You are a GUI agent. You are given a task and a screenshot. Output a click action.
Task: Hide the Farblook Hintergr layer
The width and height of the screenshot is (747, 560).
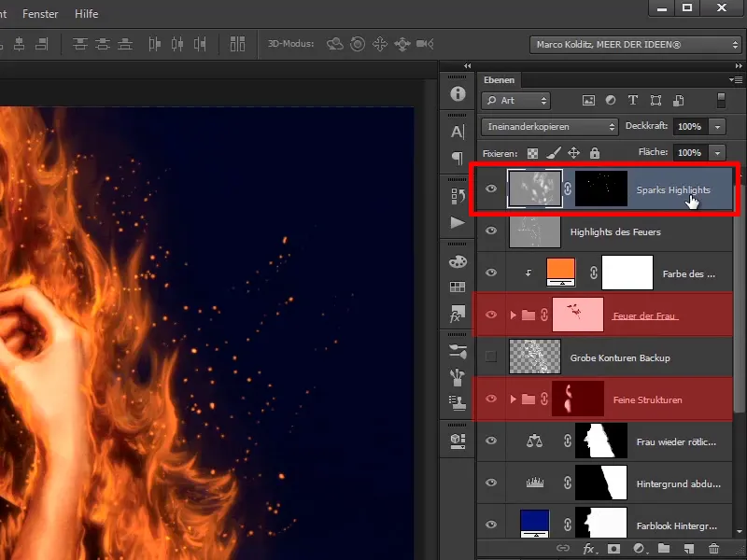pyautogui.click(x=491, y=525)
